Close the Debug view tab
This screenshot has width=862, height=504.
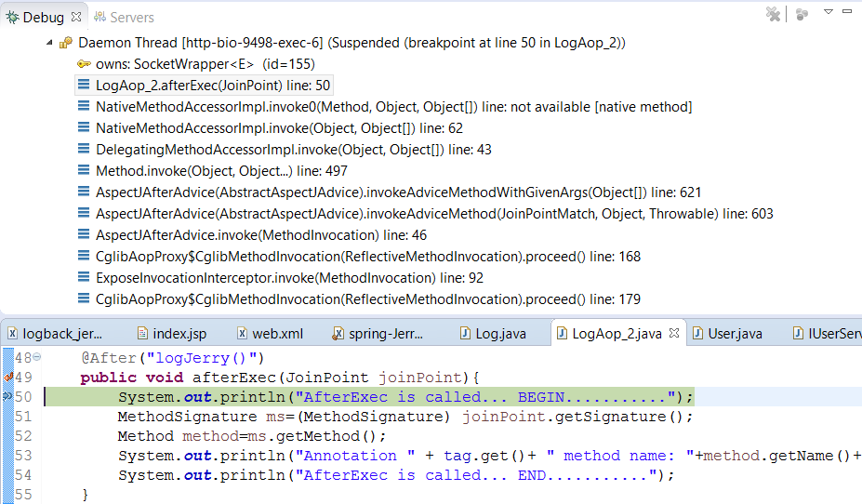76,17
